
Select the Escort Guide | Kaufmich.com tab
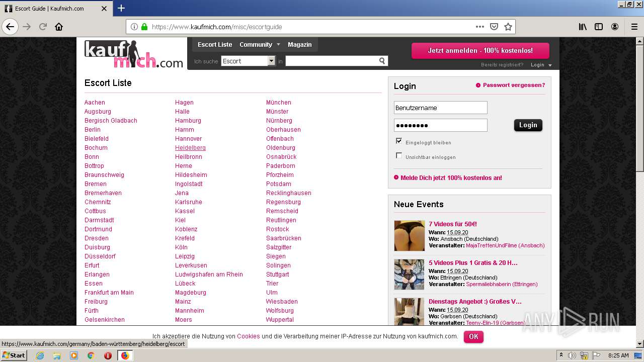(x=55, y=9)
